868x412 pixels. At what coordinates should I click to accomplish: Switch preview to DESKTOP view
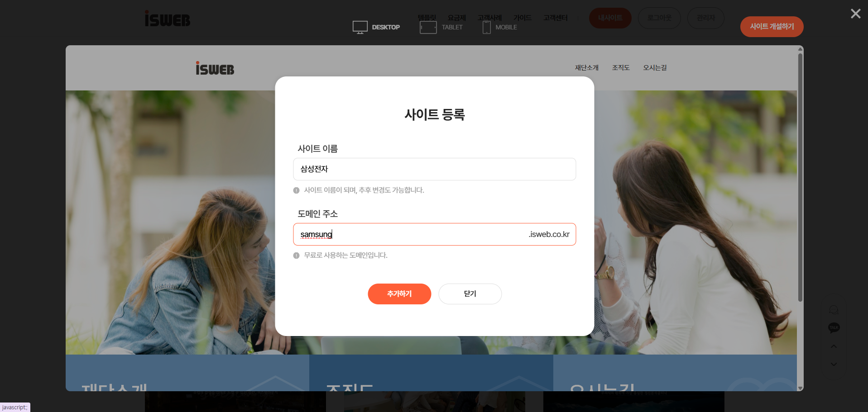click(376, 27)
